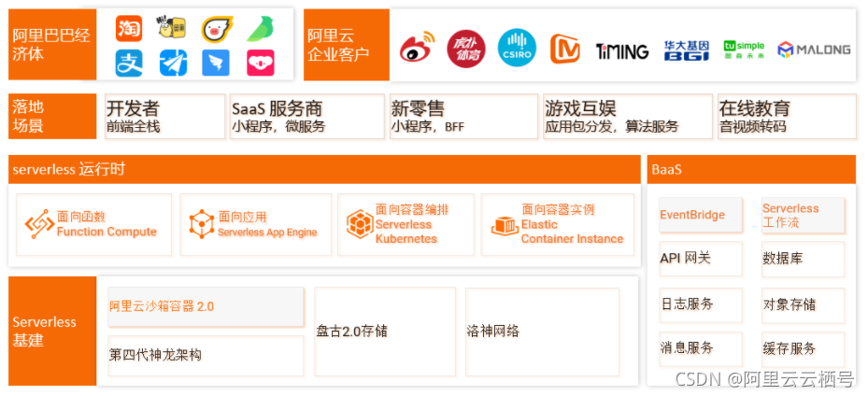
Task: Click the 应用包分发，算法服务 subtitle
Action: point(612,127)
